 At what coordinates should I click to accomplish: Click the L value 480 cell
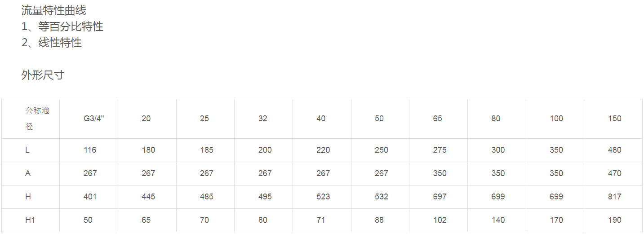click(614, 150)
